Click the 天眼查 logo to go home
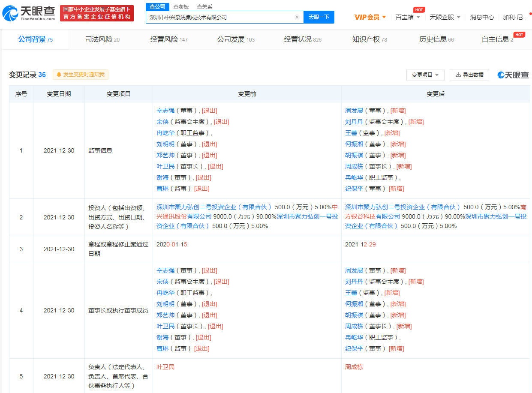Image resolution: width=532 pixels, height=393 pixels. click(29, 13)
